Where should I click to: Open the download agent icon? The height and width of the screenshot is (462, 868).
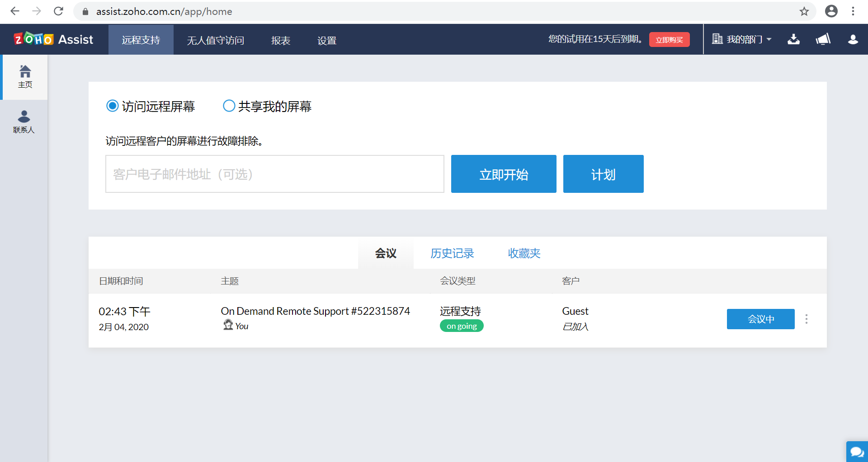pyautogui.click(x=793, y=39)
